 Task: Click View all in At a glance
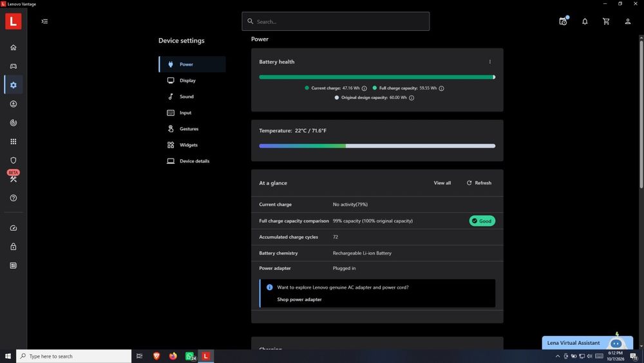442,183
